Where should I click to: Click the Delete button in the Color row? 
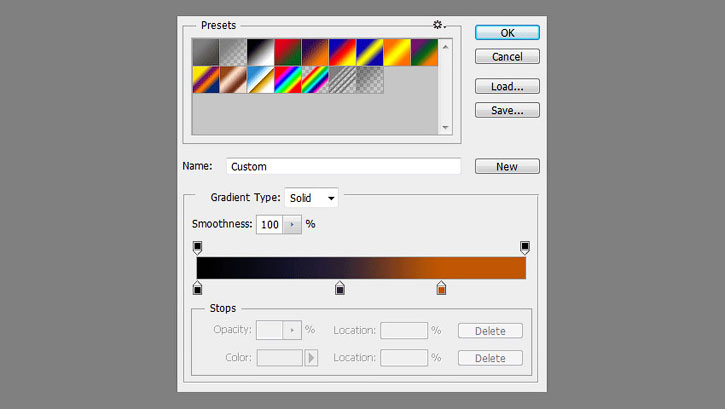pyautogui.click(x=490, y=358)
